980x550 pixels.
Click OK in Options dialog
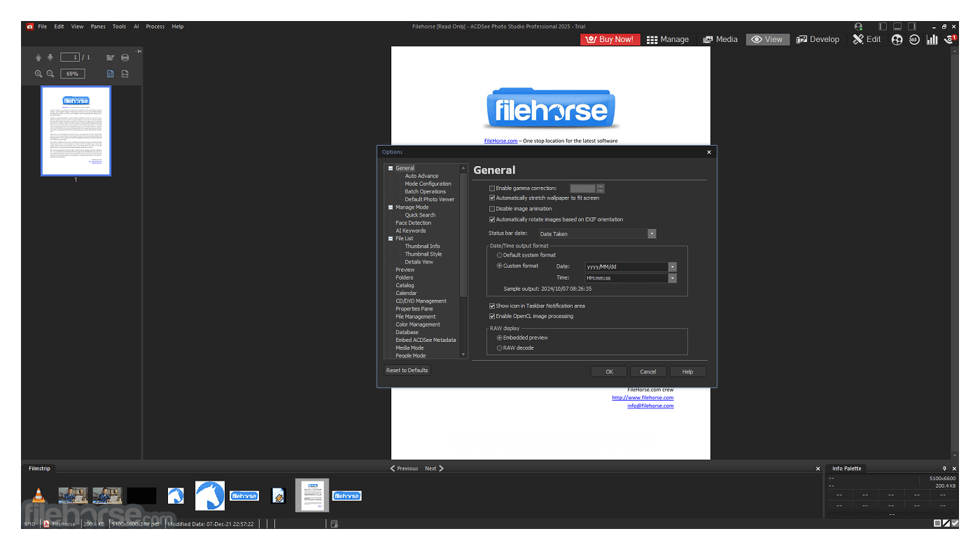(609, 371)
